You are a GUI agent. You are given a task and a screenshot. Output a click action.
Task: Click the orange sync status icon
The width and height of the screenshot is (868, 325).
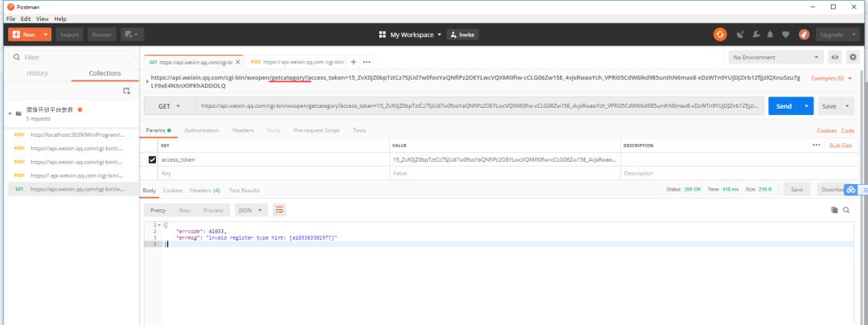tap(719, 35)
